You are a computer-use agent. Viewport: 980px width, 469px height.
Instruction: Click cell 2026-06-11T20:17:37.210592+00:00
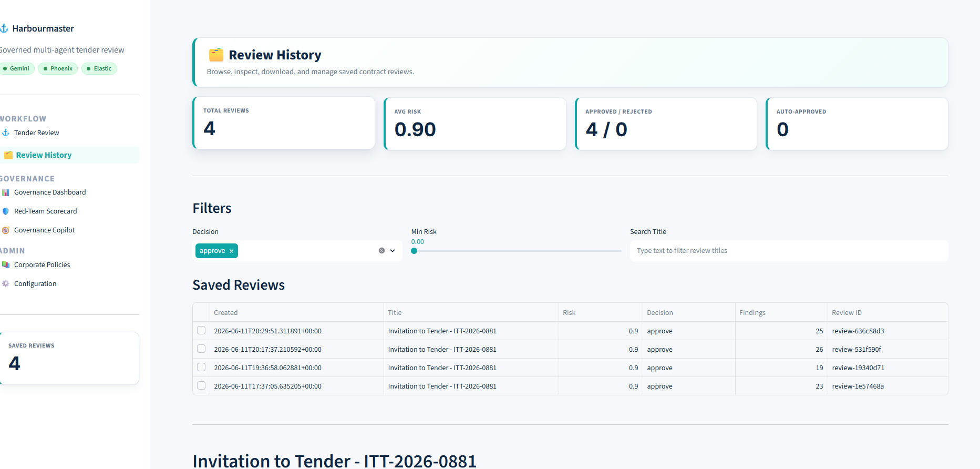click(x=297, y=349)
